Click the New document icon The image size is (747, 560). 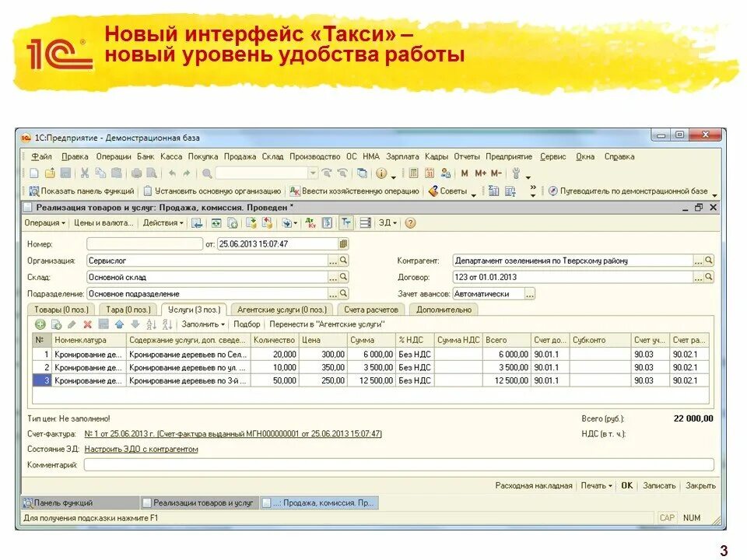(34, 173)
